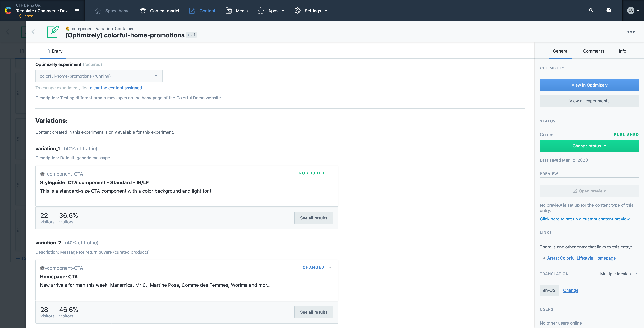Viewport: 644px width, 328px height.
Task: Open variation_2 CTA card ellipsis menu
Action: [330, 267]
